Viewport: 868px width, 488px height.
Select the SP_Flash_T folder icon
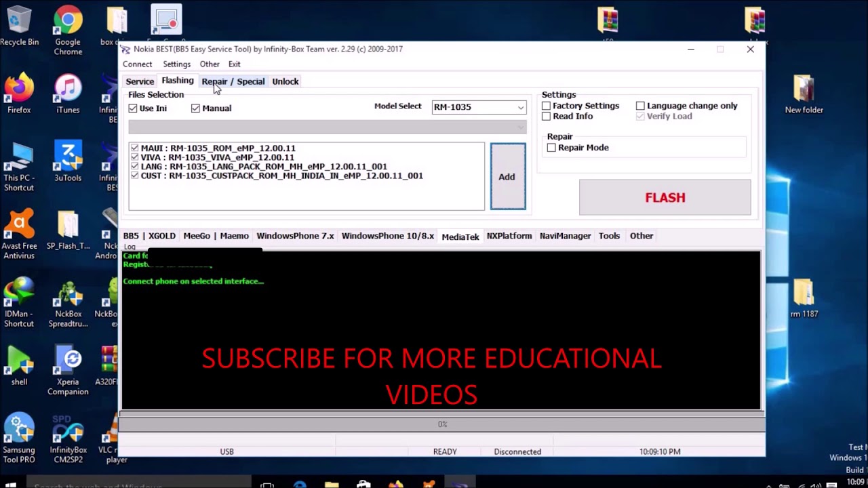click(x=68, y=230)
